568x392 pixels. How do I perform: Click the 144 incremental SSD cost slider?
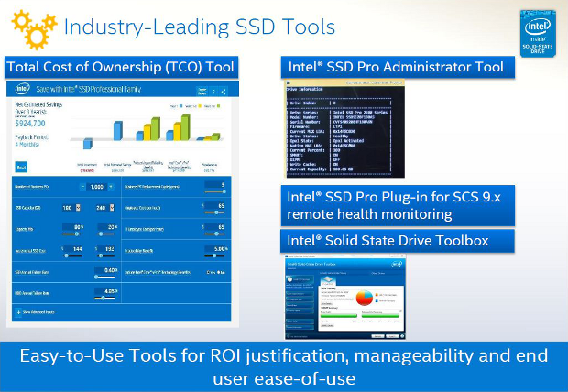click(x=72, y=256)
